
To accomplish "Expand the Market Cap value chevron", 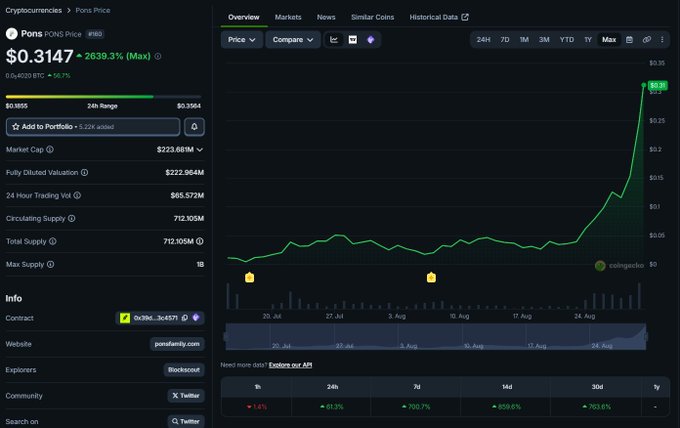I will pos(200,150).
